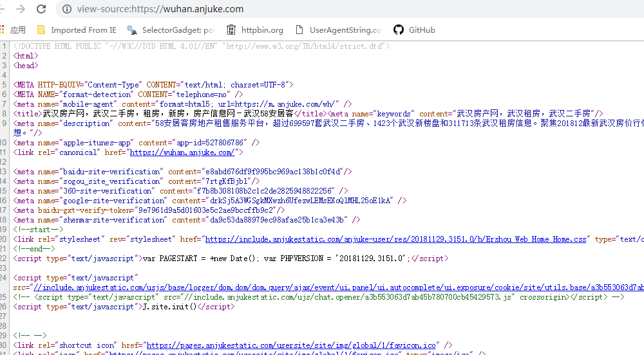Click the sogou_site_verification meta line
Viewport: 644px width, 355px height.
point(137,181)
